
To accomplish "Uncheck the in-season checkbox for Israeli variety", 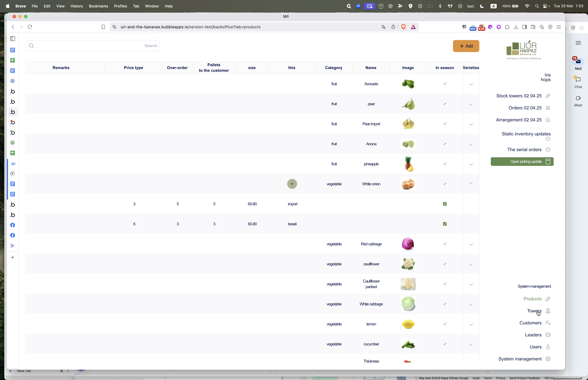I will 445,224.
